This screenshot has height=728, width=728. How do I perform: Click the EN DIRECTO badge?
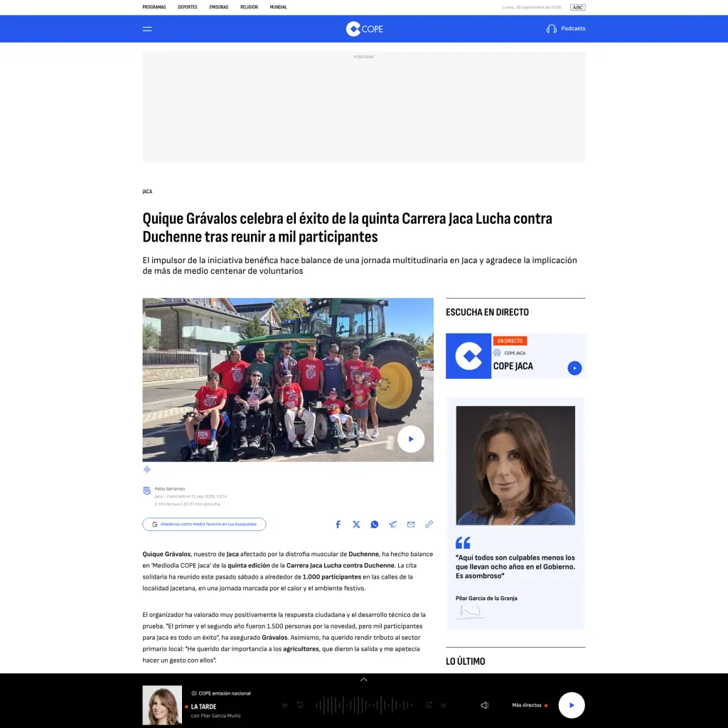pyautogui.click(x=510, y=341)
